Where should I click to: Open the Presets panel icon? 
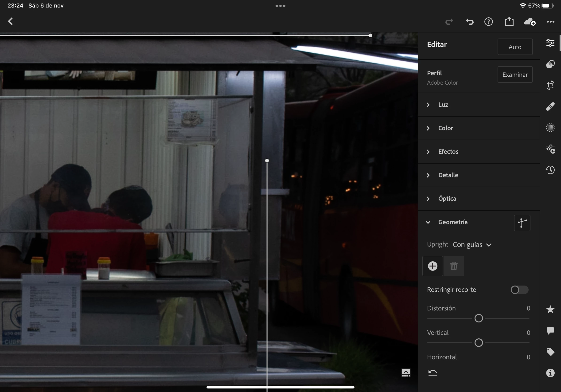(550, 64)
